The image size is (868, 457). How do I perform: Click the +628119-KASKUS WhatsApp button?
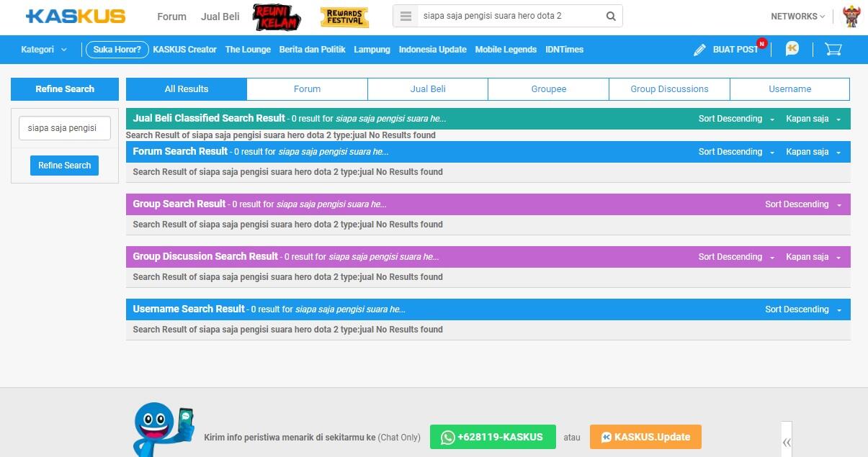493,437
